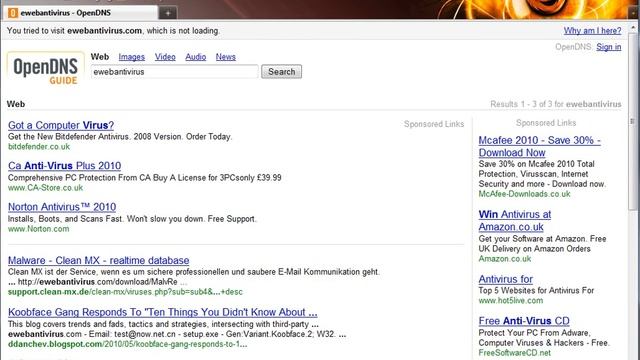This screenshot has height=360, width=640.
Task: Click the McAfee-Downloads.co.uk URL text
Action: click(524, 194)
